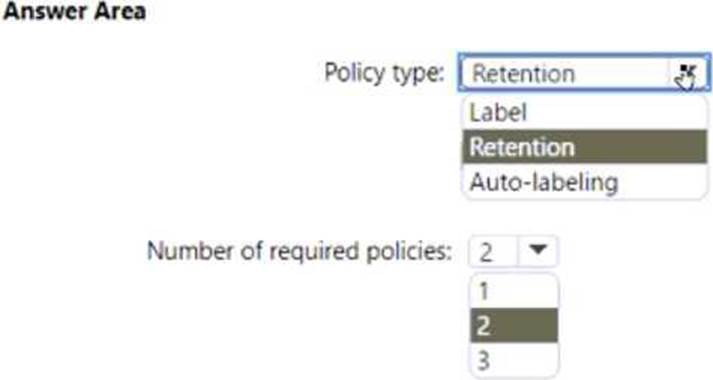Screen dimensions: 713x380
Task: Choose the highlighted 2 list option
Action: point(514,325)
